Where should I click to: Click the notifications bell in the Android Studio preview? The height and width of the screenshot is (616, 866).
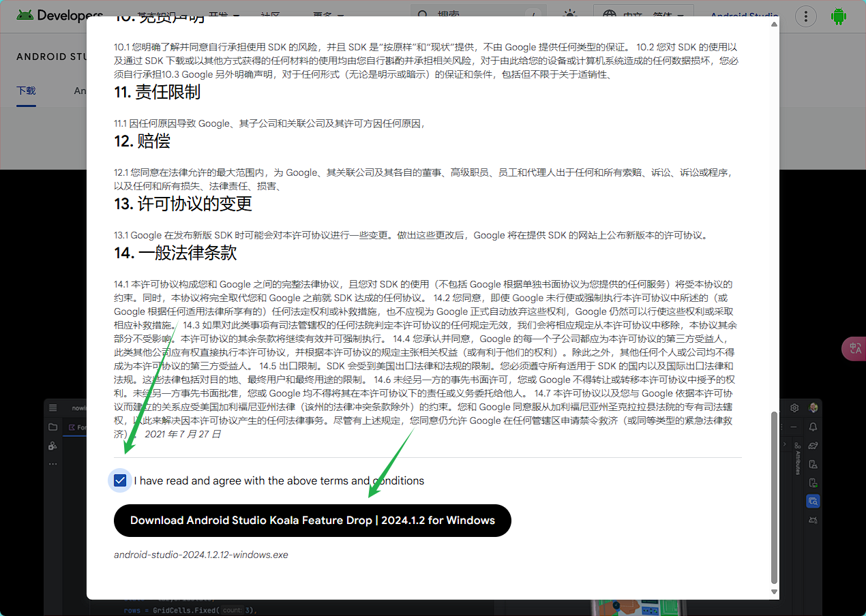[x=813, y=427]
